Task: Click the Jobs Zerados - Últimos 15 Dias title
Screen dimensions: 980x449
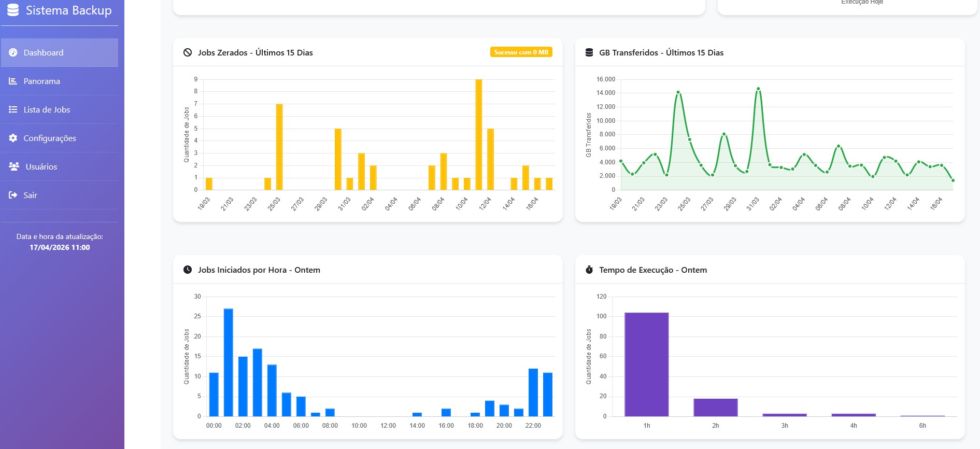Action: pyautogui.click(x=255, y=52)
